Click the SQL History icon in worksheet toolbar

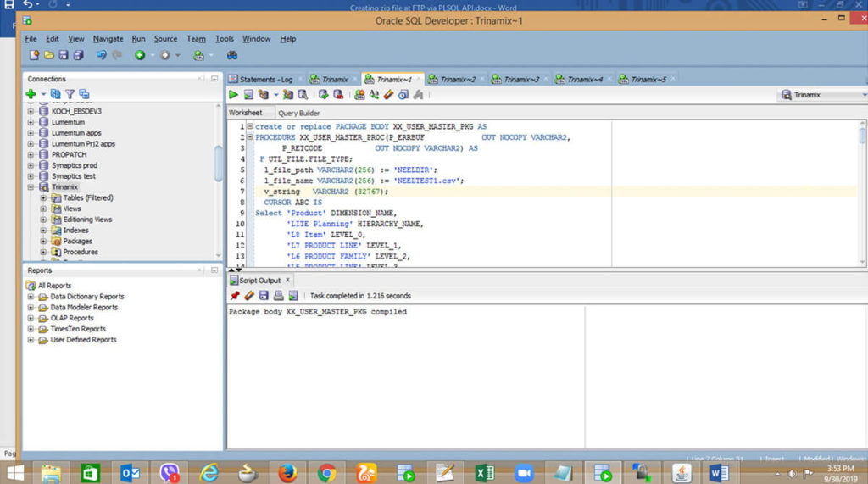403,95
